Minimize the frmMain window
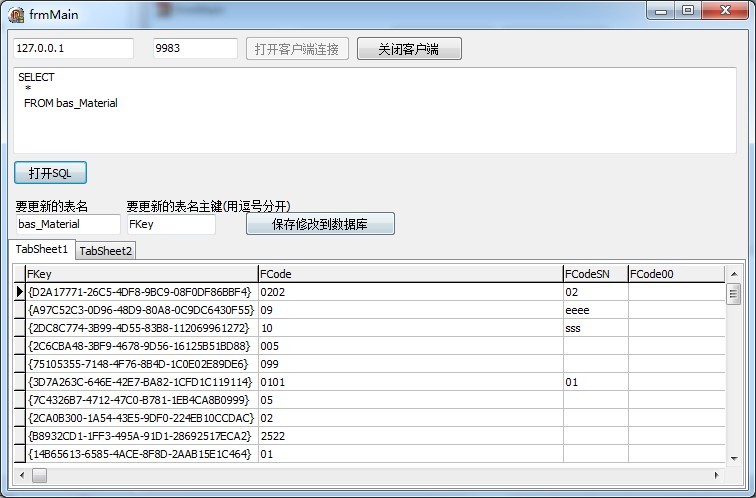The image size is (756, 498). pyautogui.click(x=661, y=11)
